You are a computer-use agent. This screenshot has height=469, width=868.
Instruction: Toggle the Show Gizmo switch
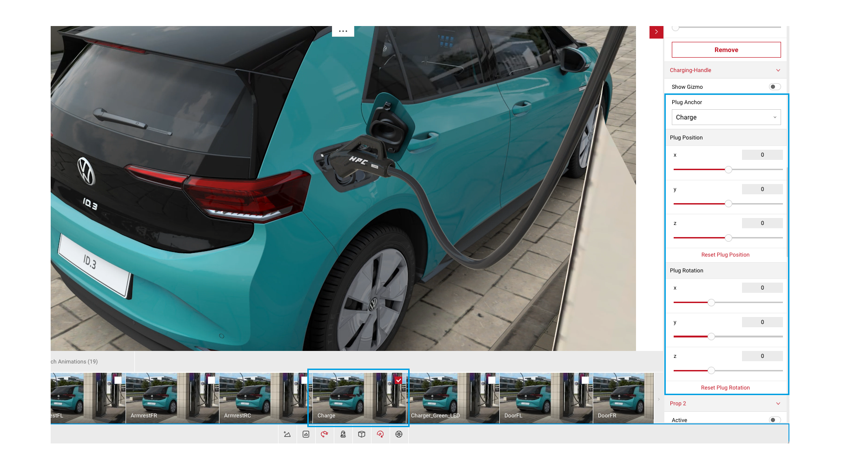(775, 87)
